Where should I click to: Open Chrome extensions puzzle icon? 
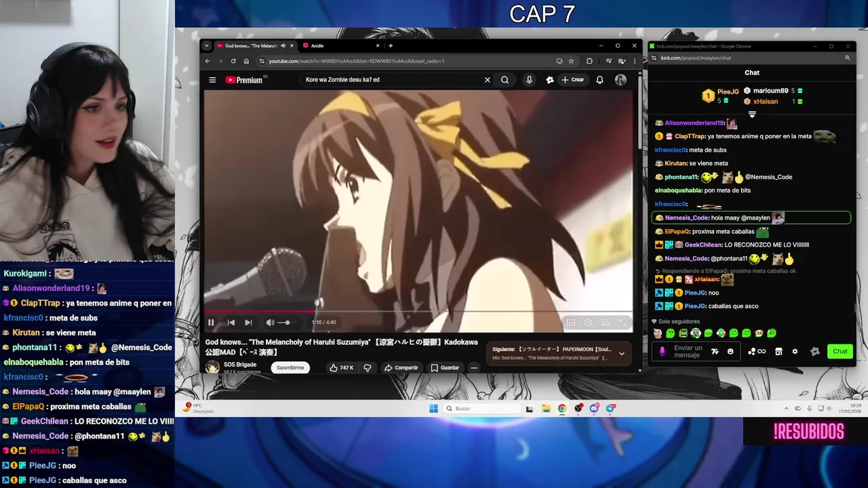(x=589, y=61)
